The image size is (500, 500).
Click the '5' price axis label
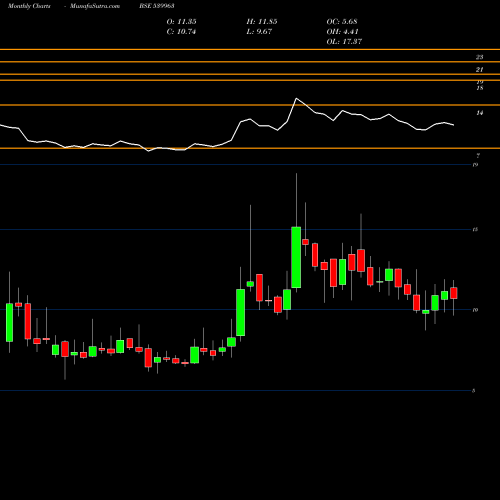click(x=474, y=391)
